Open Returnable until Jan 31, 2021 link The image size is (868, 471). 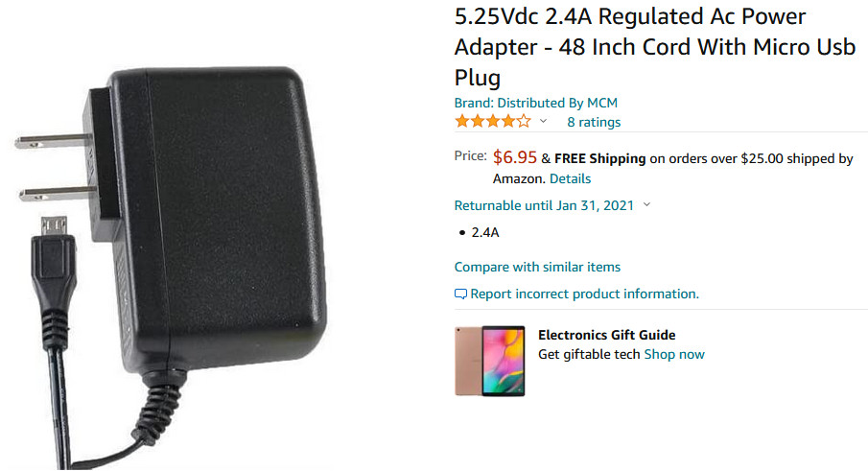[544, 205]
